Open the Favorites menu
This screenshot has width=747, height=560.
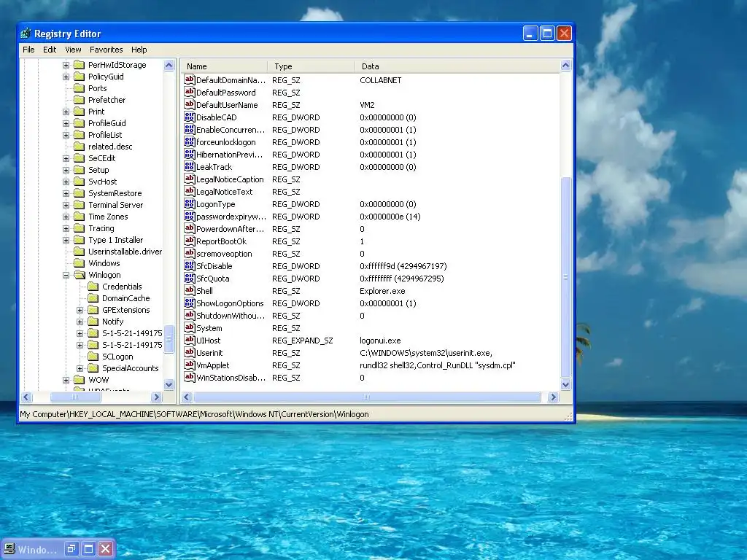click(x=107, y=50)
